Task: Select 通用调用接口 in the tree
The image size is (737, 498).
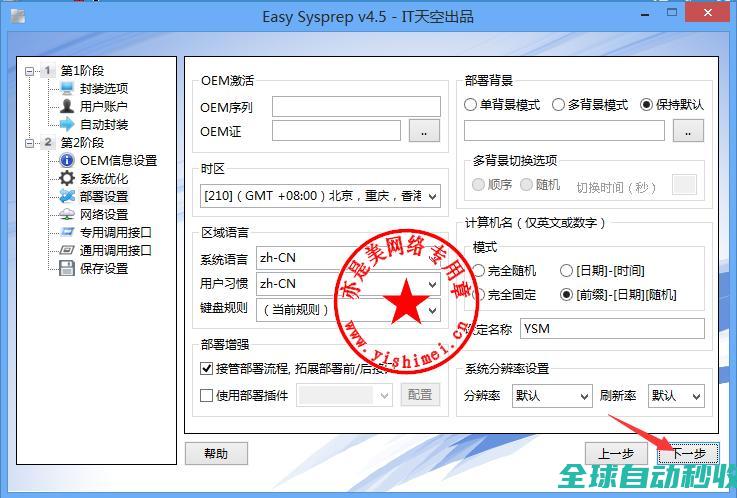Action: pyautogui.click(x=115, y=251)
